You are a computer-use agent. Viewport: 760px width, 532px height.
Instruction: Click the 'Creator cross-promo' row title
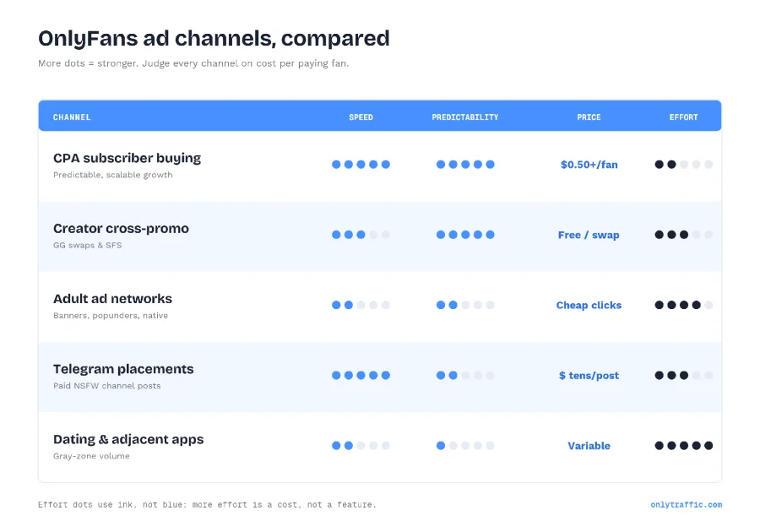click(x=121, y=228)
